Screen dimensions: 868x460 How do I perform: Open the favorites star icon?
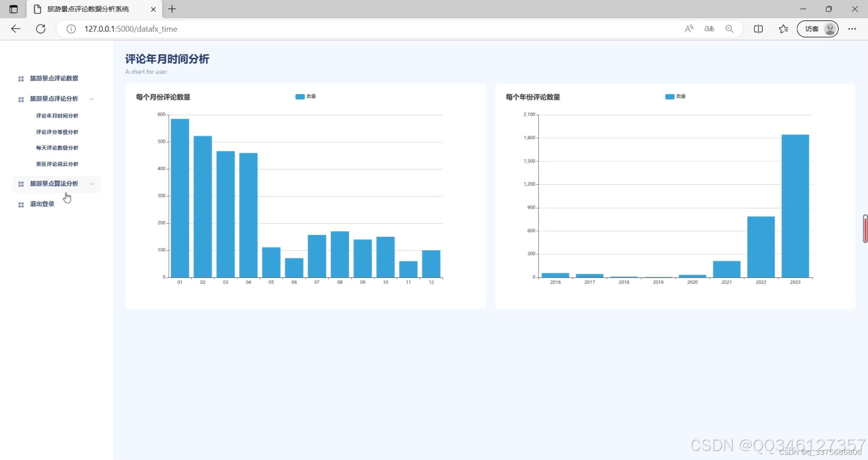pyautogui.click(x=783, y=29)
